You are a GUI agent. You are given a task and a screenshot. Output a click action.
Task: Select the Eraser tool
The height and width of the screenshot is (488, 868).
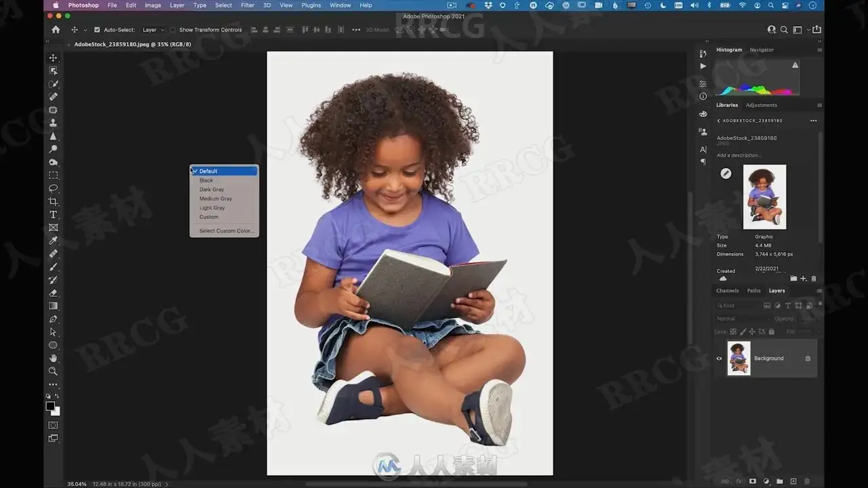click(x=54, y=293)
